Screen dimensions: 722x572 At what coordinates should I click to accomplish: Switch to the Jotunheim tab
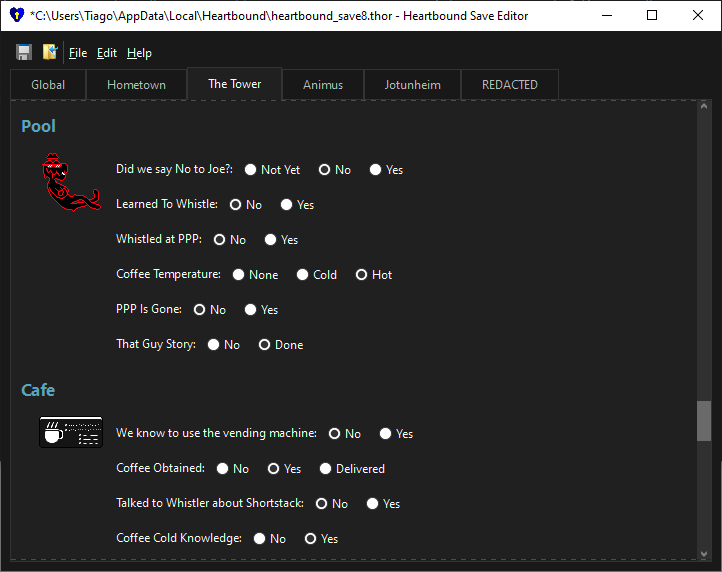(x=412, y=85)
